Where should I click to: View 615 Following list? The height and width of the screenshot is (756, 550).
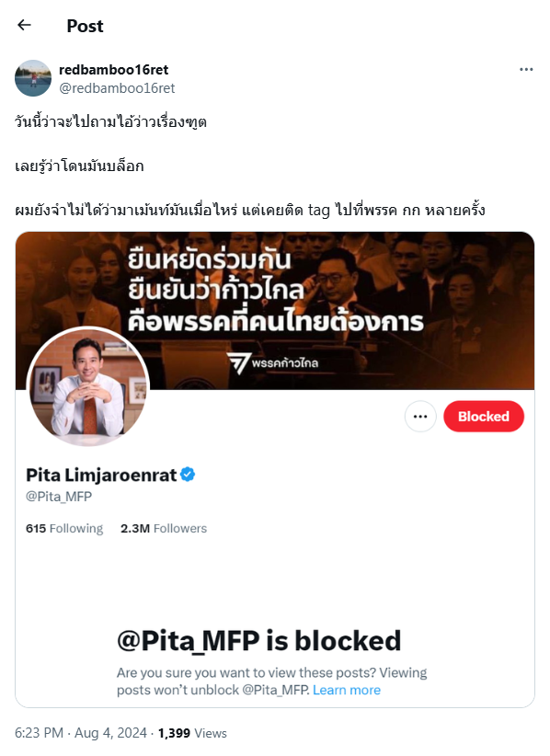64,529
